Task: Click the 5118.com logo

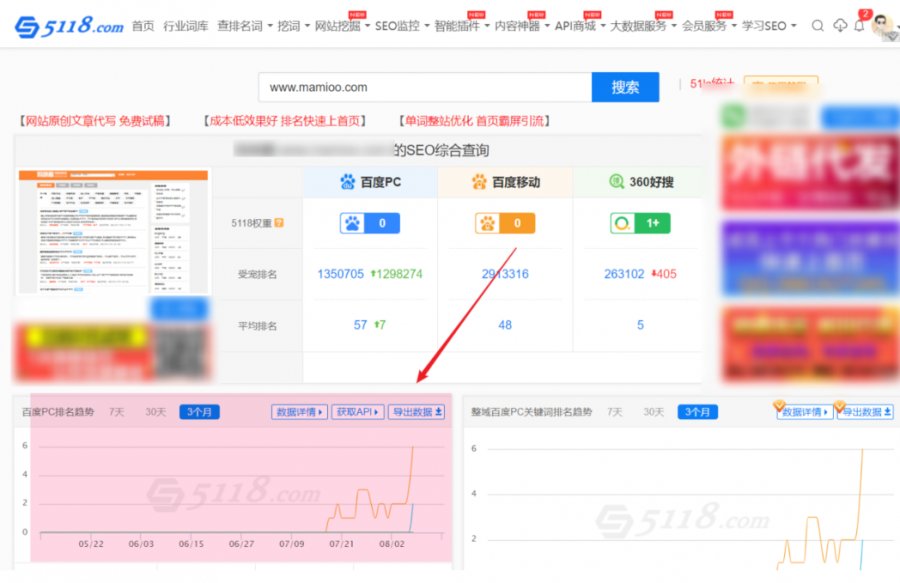Action: tap(69, 26)
